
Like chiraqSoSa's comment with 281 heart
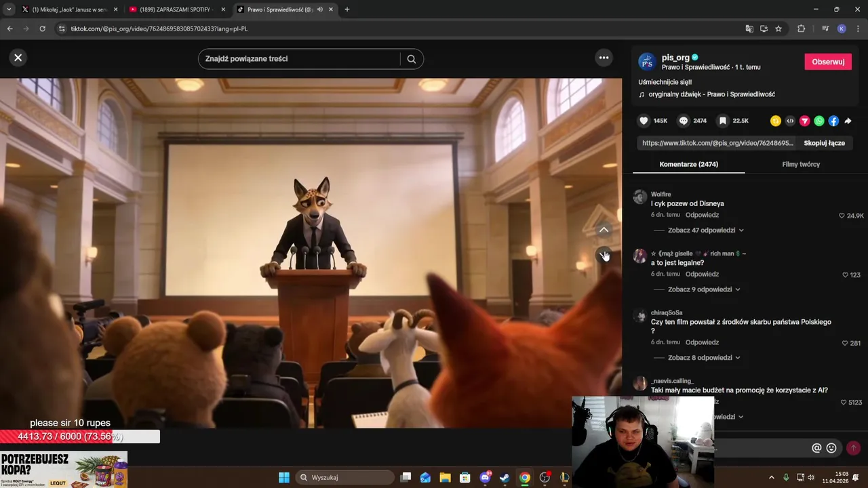click(845, 343)
